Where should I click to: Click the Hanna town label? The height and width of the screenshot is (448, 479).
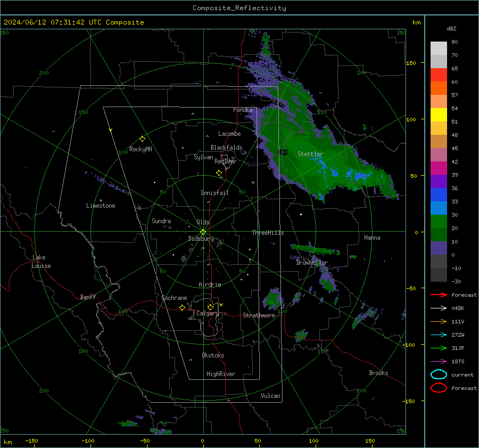pyautogui.click(x=372, y=238)
